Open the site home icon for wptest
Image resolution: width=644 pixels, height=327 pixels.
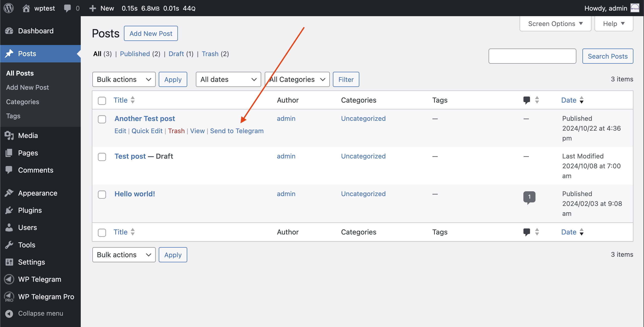26,8
